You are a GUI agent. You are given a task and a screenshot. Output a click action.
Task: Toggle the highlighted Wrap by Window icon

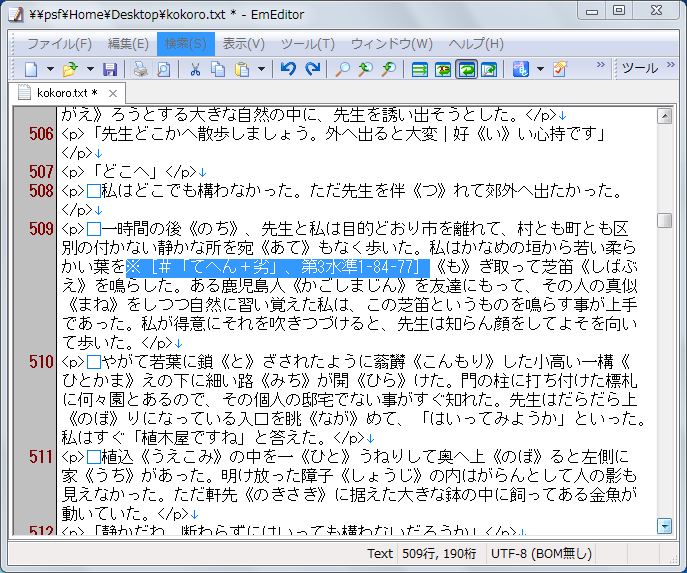[466, 69]
